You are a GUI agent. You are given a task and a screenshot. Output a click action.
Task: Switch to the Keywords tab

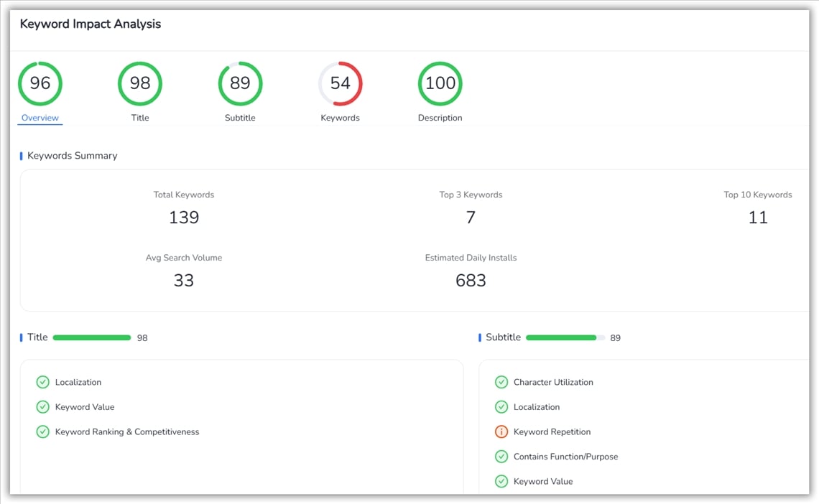click(340, 117)
